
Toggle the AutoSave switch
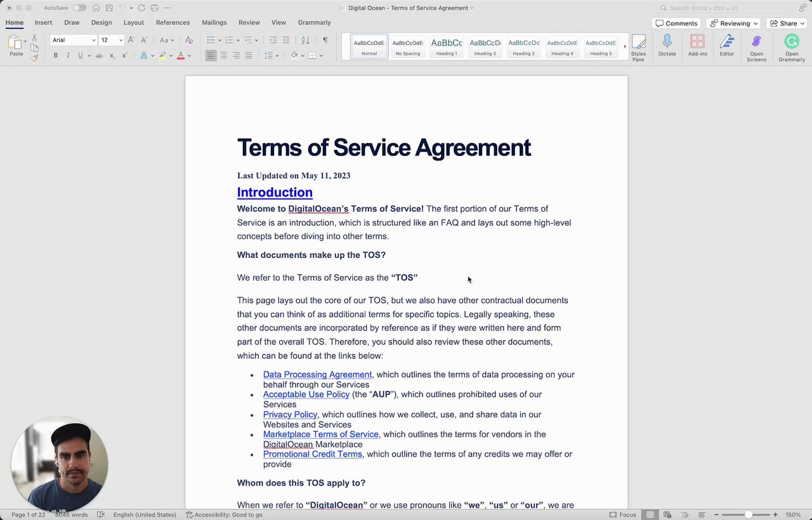coord(79,8)
